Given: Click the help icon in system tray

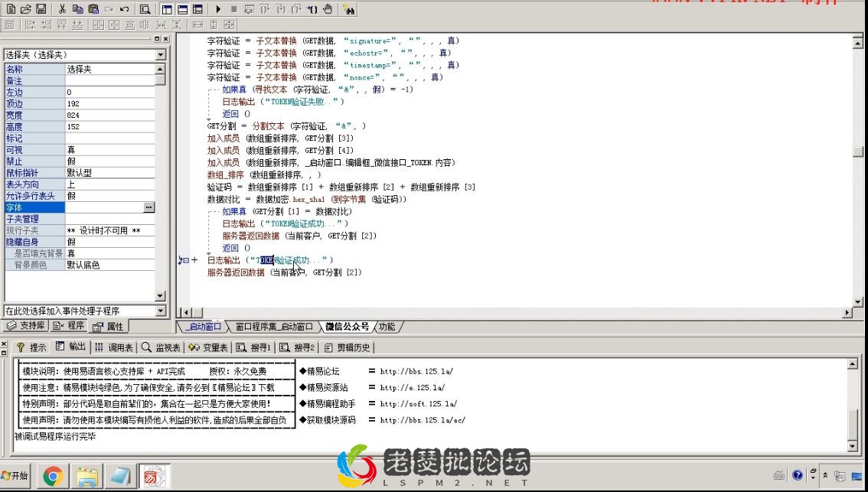Looking at the screenshot, I should pos(797,475).
